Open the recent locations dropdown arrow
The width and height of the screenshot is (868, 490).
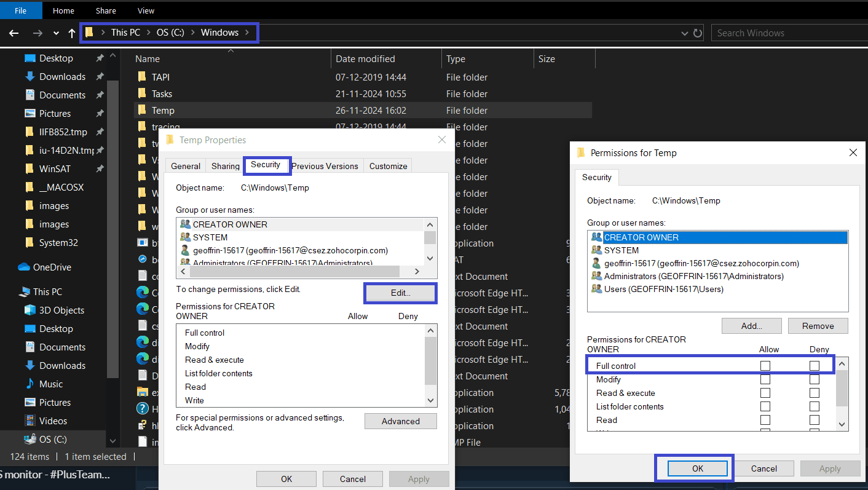click(56, 33)
